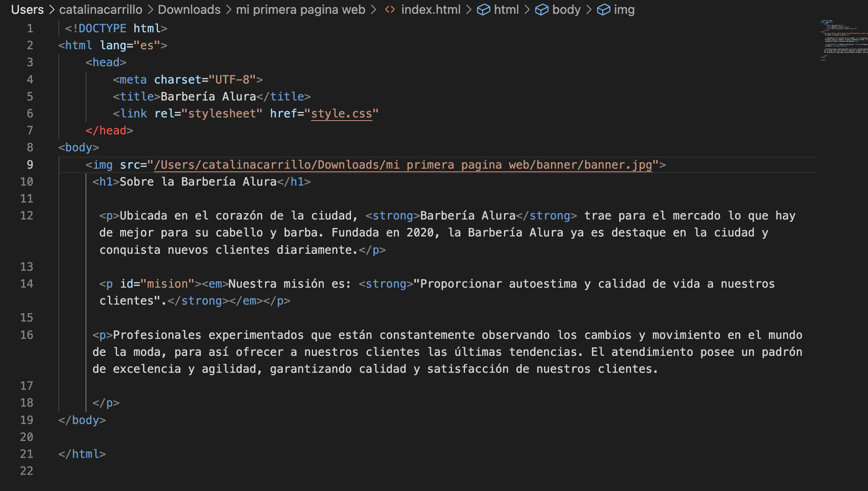The width and height of the screenshot is (868, 491).
Task: Click the closing body tag on line 19
Action: 82,420
